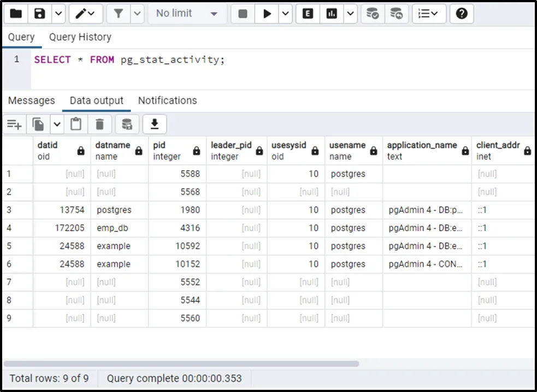Click the Execute query play button
The height and width of the screenshot is (392, 537).
pos(267,14)
